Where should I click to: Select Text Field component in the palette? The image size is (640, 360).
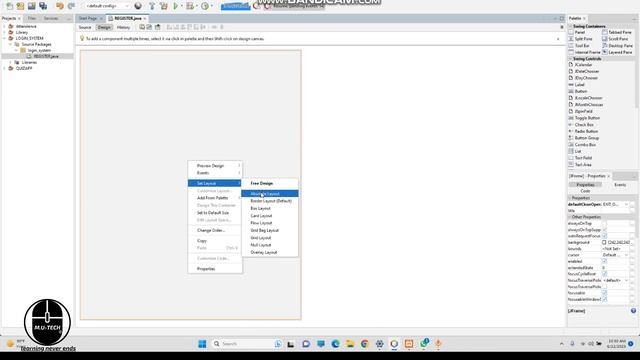580,158
